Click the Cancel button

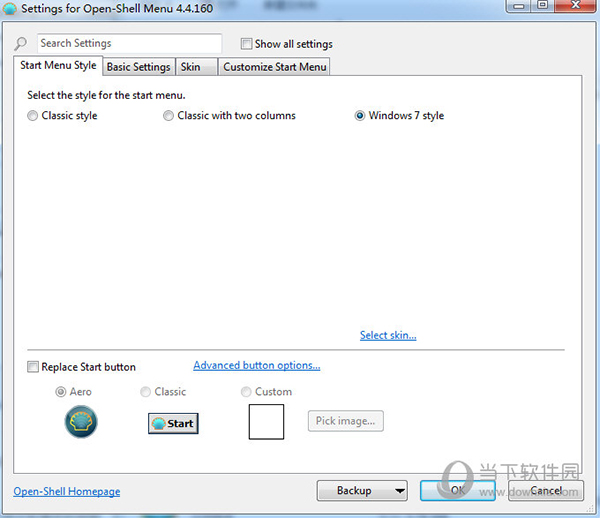pyautogui.click(x=546, y=490)
